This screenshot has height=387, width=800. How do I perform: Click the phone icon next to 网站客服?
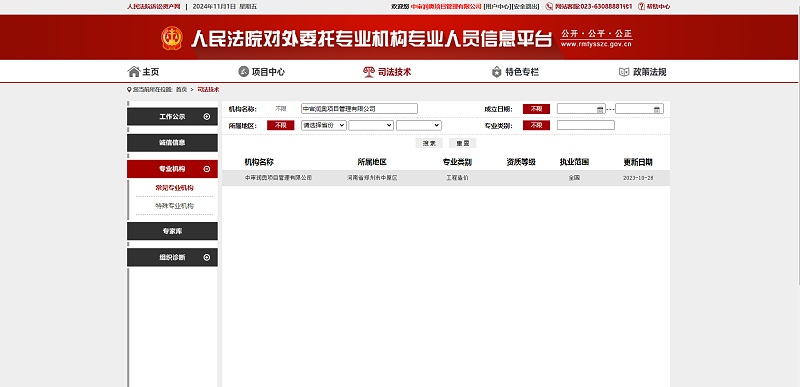[x=549, y=7]
